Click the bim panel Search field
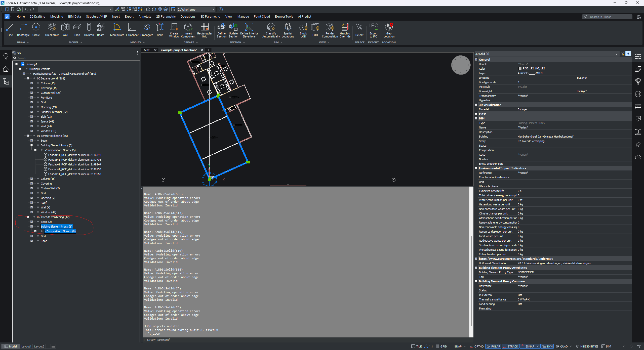 [x=76, y=58]
